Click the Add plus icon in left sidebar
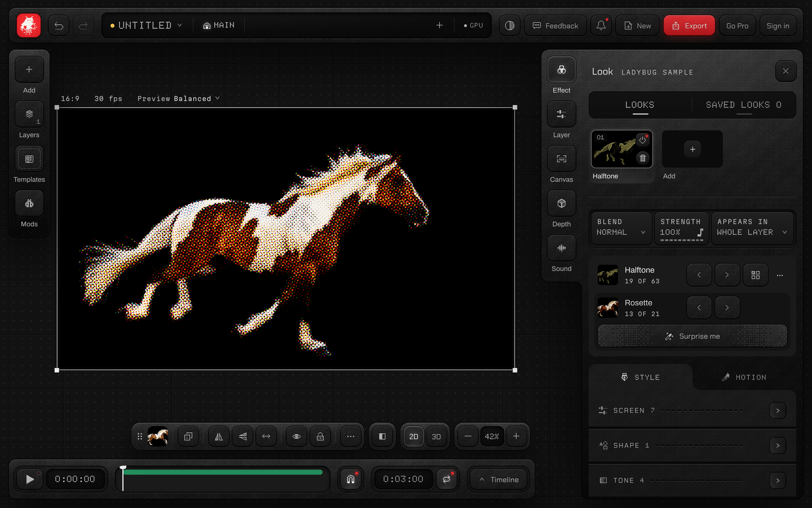Screen dimensions: 812x508 tap(29, 70)
